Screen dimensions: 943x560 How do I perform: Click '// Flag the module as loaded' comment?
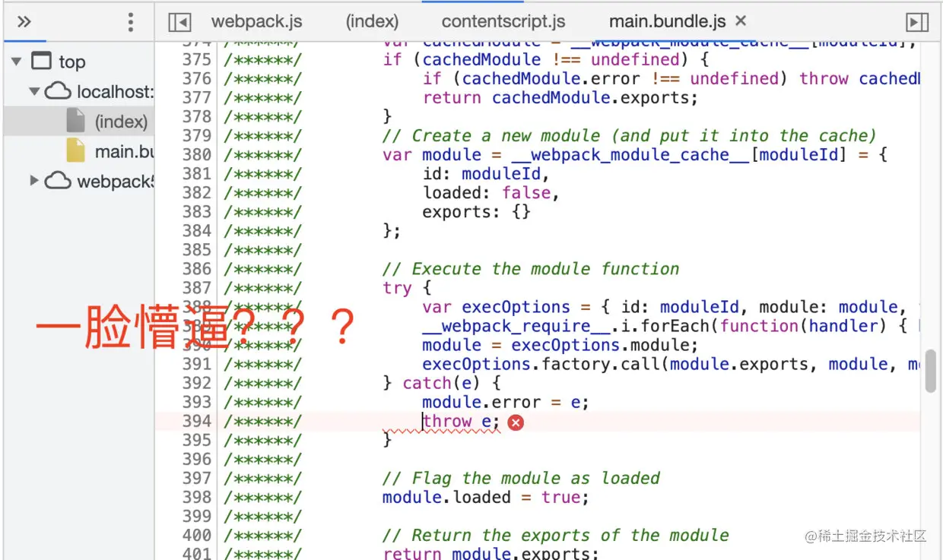coord(521,478)
